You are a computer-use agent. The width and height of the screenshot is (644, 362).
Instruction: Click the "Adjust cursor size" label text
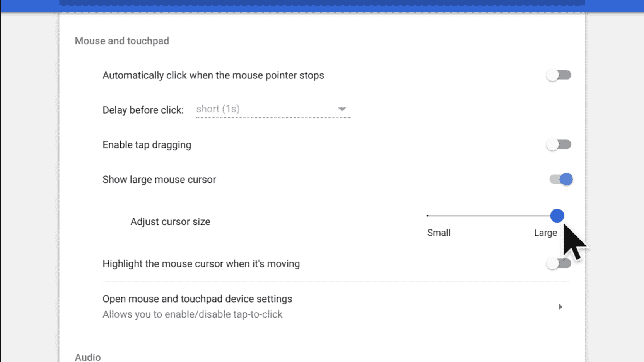tap(170, 222)
